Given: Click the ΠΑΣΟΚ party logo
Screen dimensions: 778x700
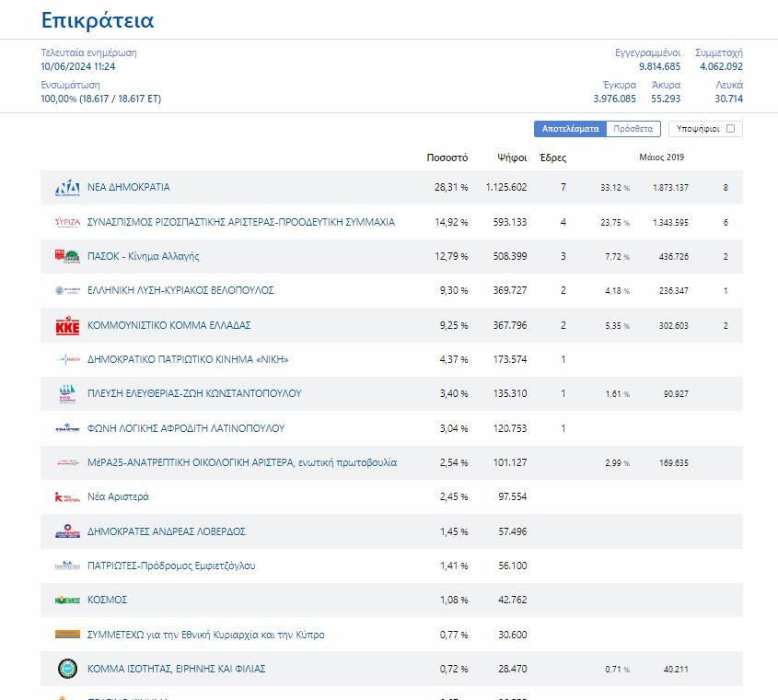Looking at the screenshot, I should click(x=67, y=256).
